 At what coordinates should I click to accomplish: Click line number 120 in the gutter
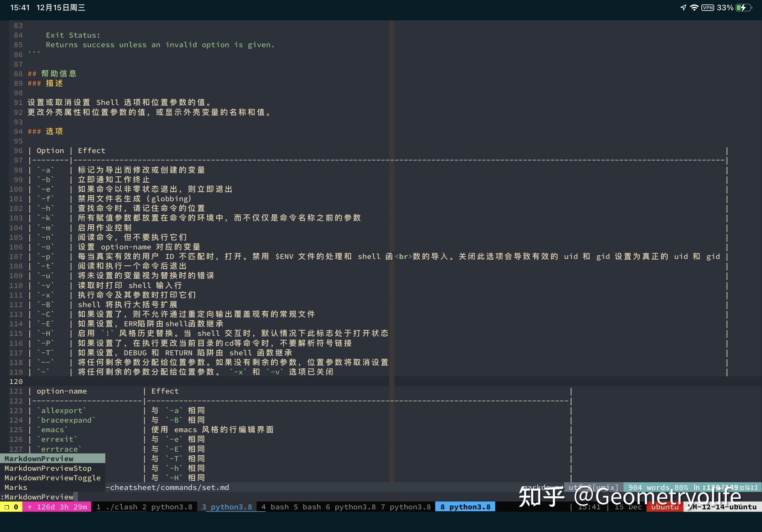[16, 382]
